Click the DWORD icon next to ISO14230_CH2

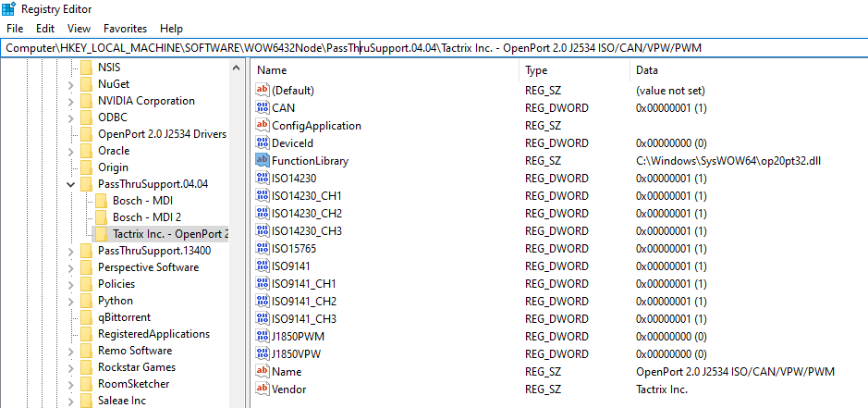(263, 214)
